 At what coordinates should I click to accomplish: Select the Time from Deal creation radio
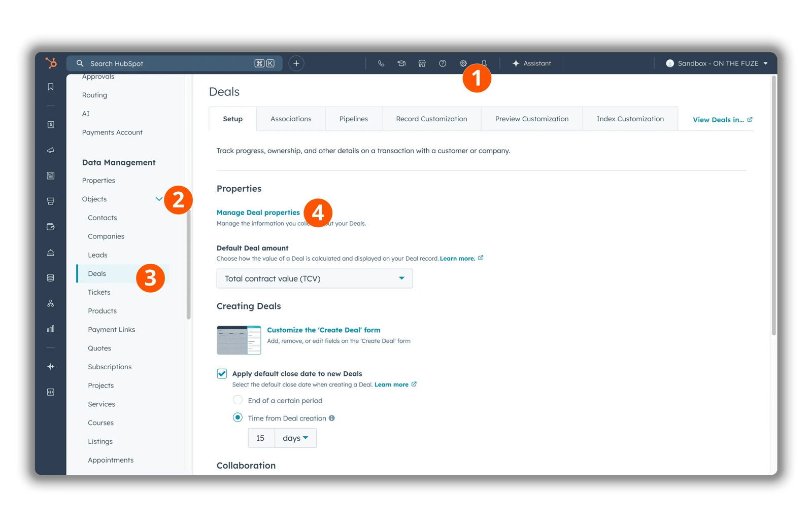click(238, 417)
